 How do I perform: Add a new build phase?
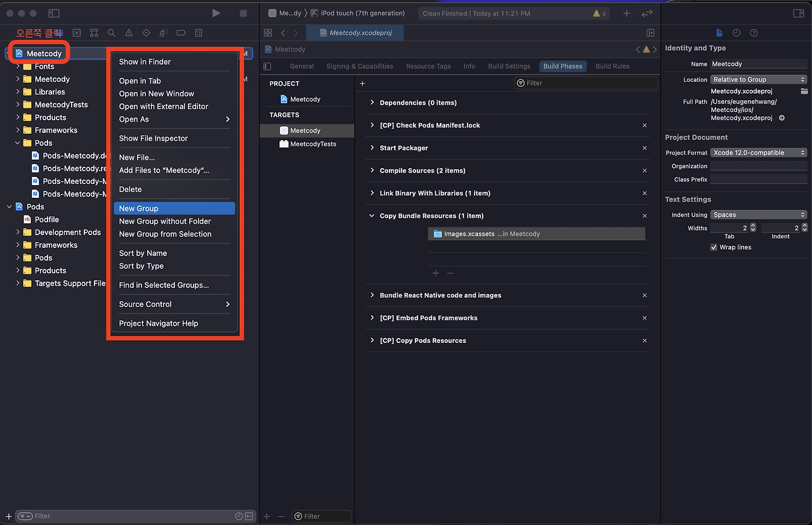363,84
